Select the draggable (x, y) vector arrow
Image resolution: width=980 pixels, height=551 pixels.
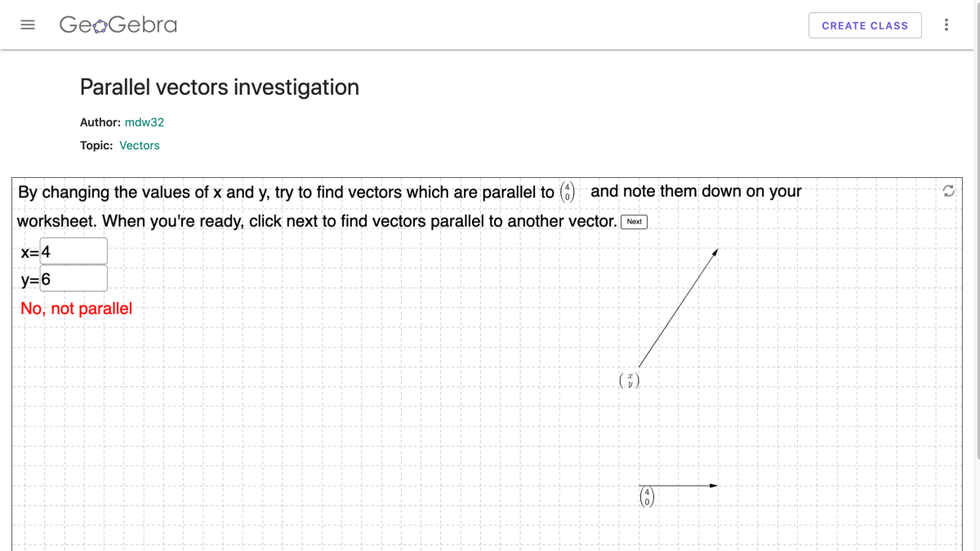[679, 310]
